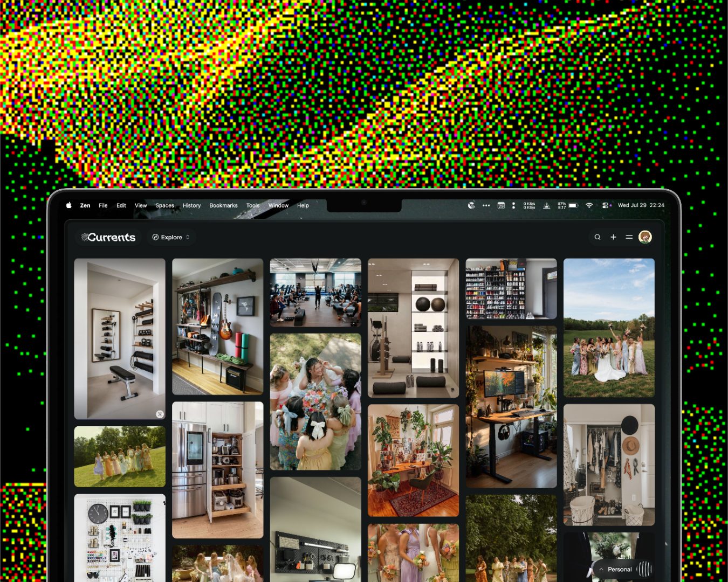This screenshot has width=728, height=582.
Task: Open the File menu
Action: [103, 205]
